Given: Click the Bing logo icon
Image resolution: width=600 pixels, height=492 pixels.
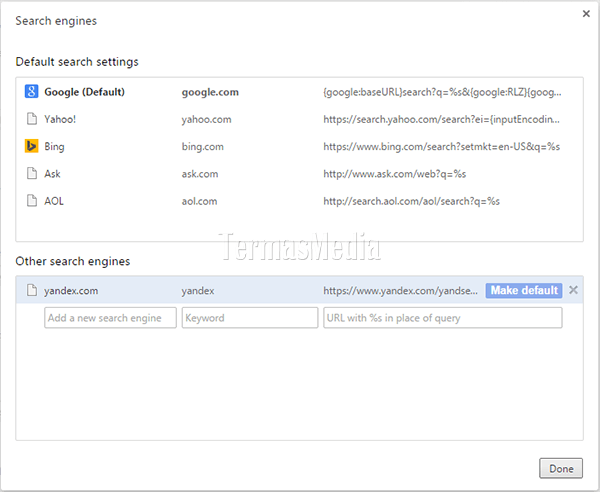Looking at the screenshot, I should (x=31, y=146).
